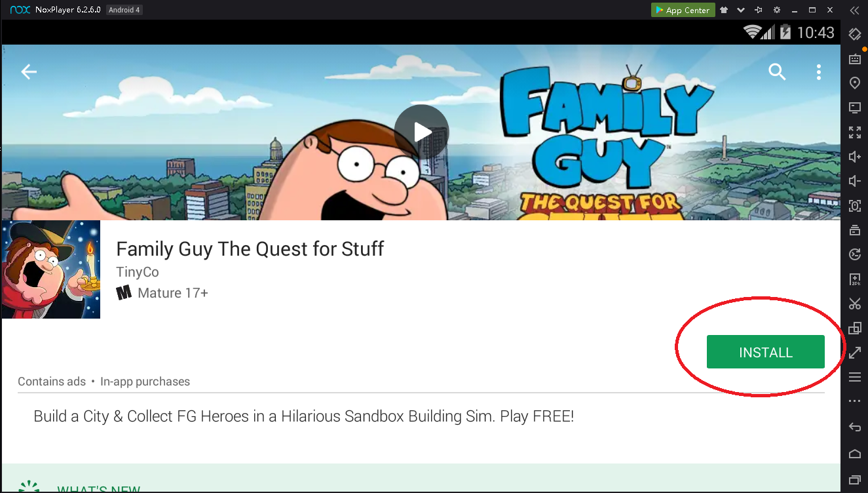The image size is (868, 493).
Task: Open the Nox App Center
Action: (x=682, y=10)
